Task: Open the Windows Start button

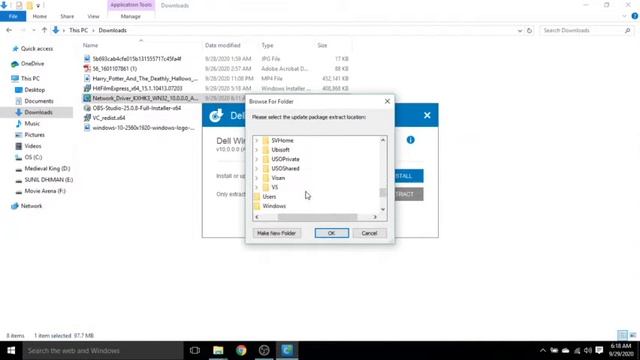Action: click(x=11, y=351)
